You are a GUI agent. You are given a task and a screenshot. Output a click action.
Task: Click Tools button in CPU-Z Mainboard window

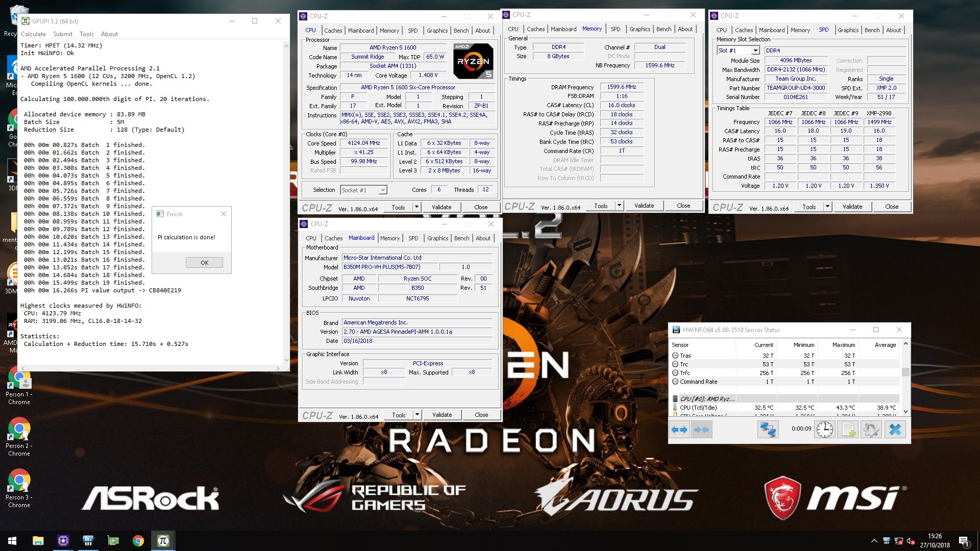coord(399,415)
